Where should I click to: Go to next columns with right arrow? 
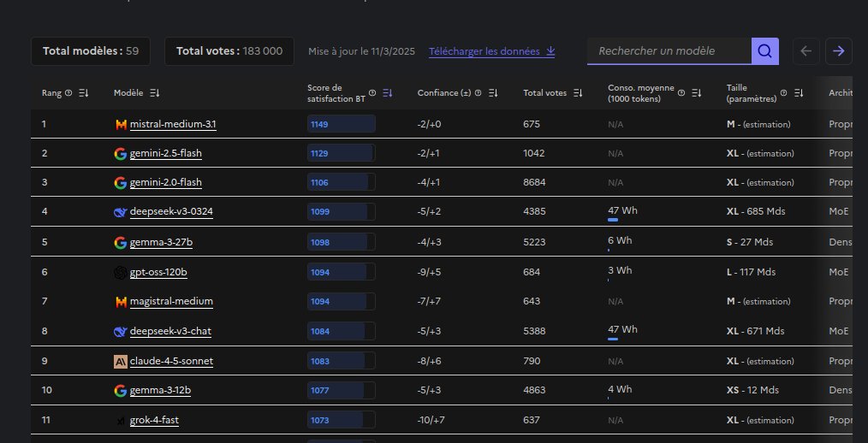point(839,50)
